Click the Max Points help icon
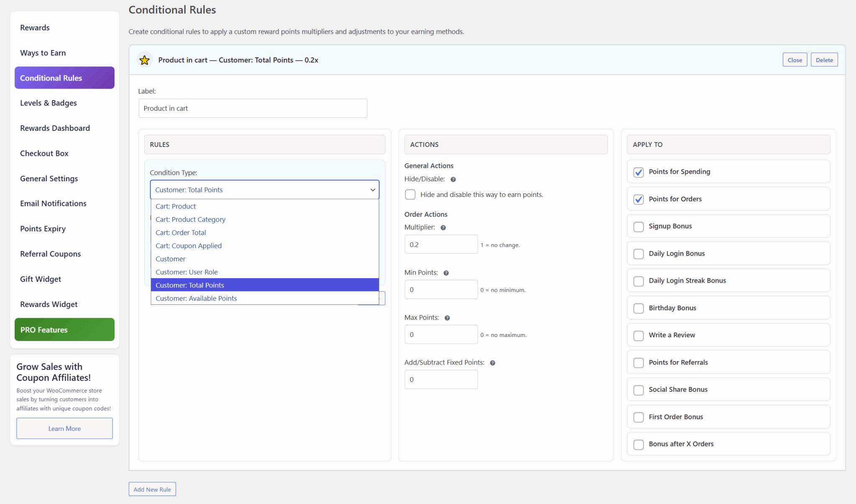This screenshot has width=856, height=504. click(x=447, y=318)
